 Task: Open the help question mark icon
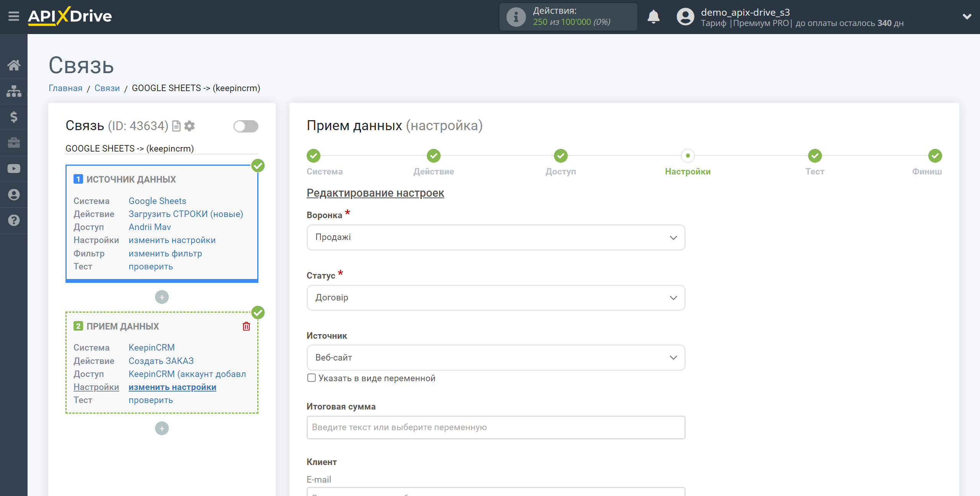coord(14,220)
